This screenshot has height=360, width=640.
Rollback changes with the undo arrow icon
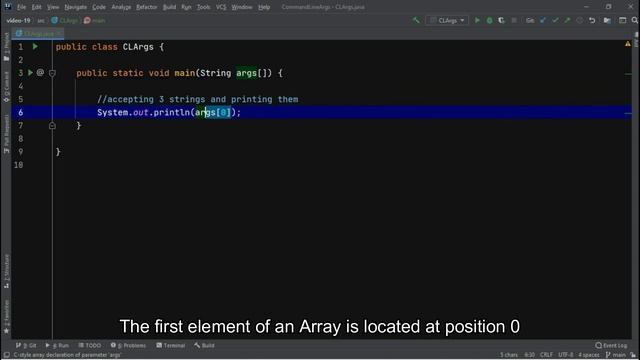tap(592, 20)
